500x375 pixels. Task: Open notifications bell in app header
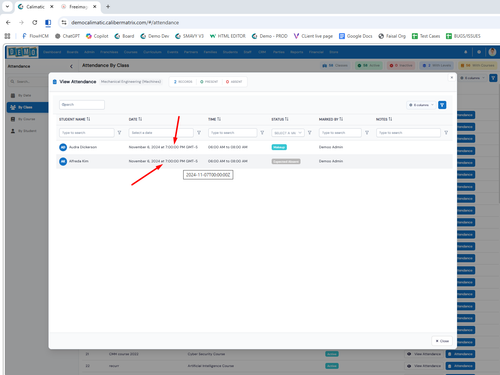pyautogui.click(x=466, y=52)
